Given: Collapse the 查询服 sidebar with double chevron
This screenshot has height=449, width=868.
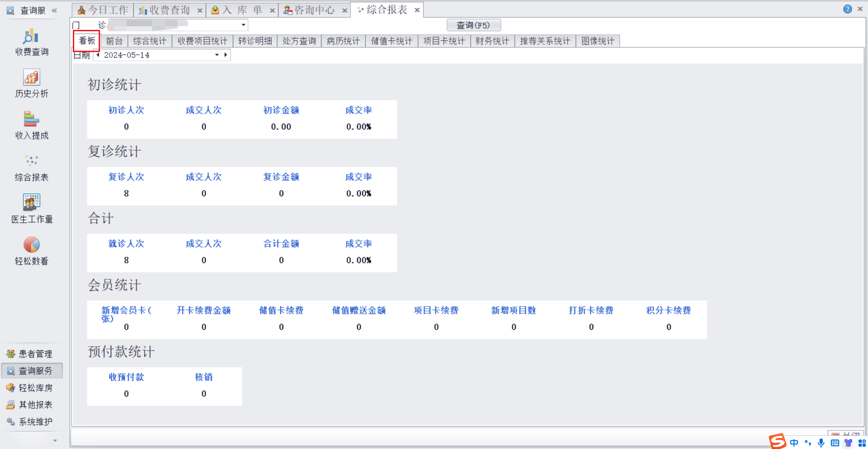Looking at the screenshot, I should [54, 10].
